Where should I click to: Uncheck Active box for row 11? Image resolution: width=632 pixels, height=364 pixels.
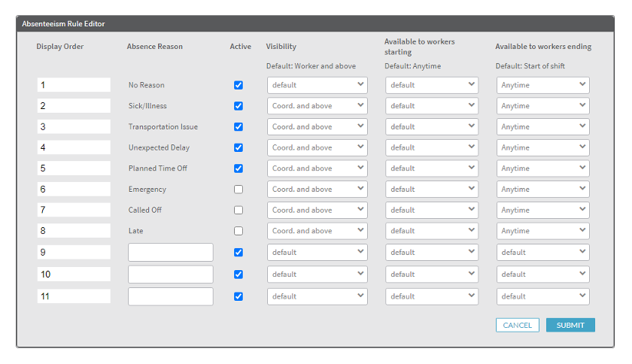[x=239, y=296]
